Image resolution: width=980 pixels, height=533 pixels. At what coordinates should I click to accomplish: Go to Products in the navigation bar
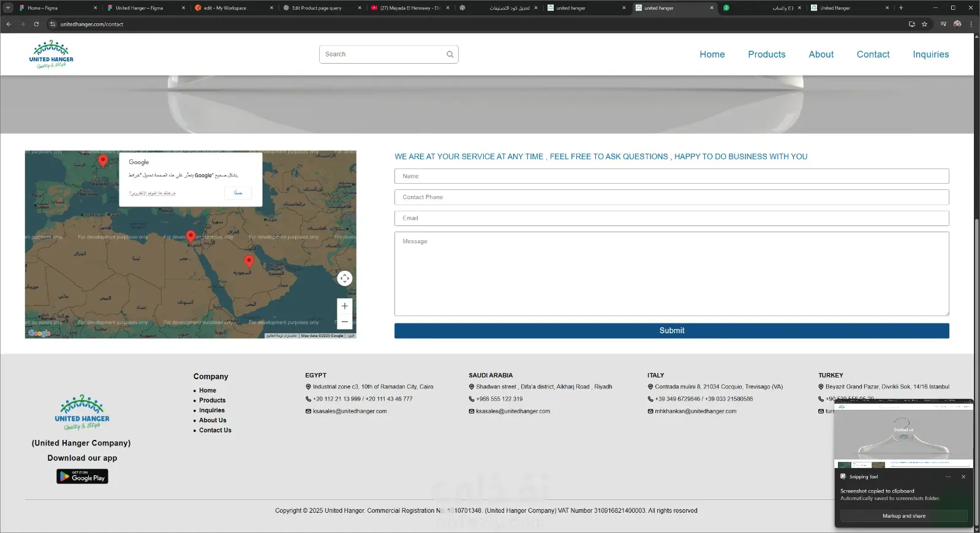coord(766,55)
